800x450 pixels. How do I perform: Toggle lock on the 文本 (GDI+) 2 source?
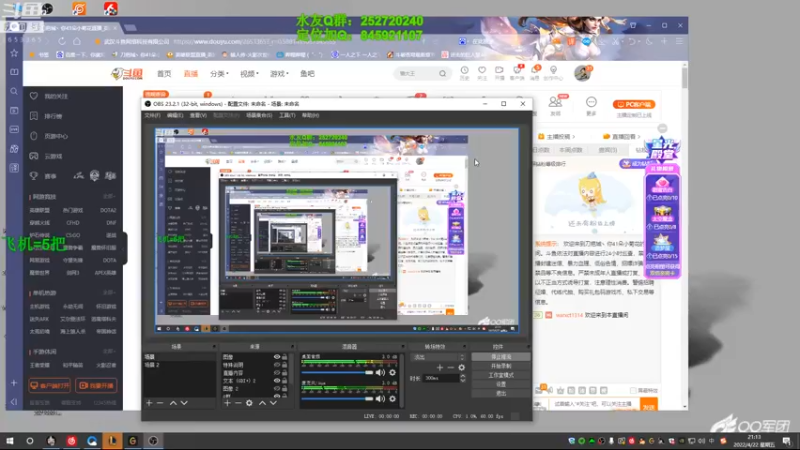pos(285,381)
